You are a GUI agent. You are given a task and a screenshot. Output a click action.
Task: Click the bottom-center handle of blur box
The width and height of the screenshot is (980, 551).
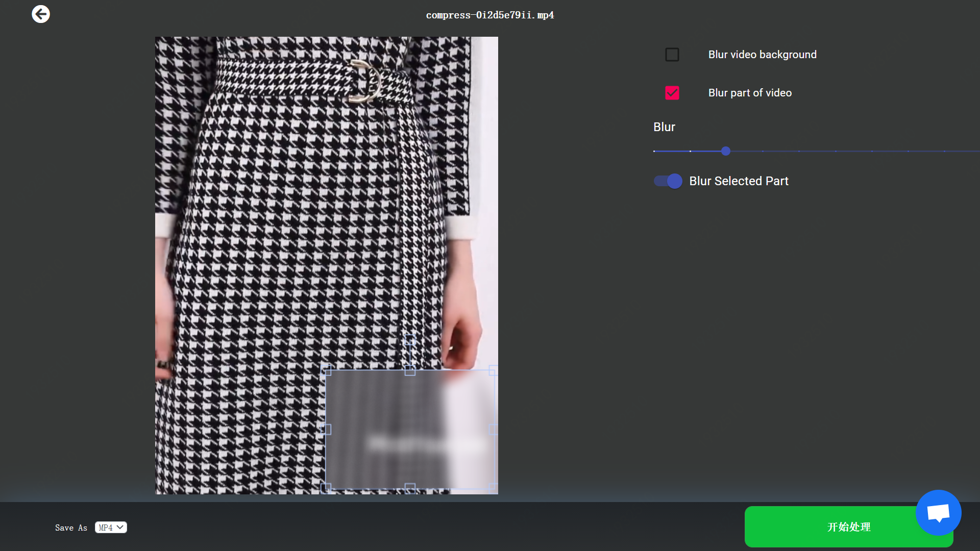(410, 487)
